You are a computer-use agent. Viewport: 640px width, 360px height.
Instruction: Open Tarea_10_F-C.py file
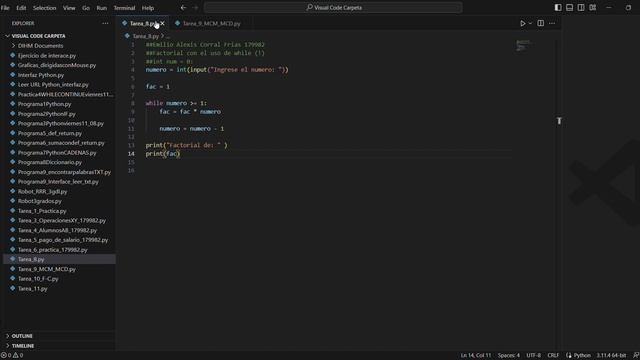pyautogui.click(x=38, y=279)
